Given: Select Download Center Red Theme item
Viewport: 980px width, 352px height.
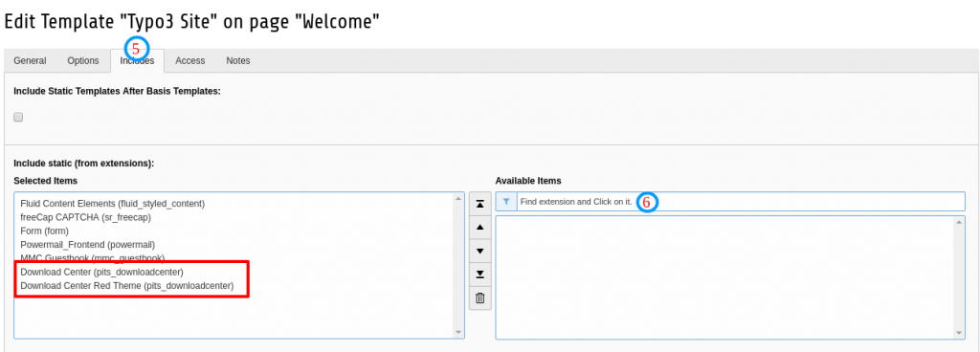Looking at the screenshot, I should 127,286.
